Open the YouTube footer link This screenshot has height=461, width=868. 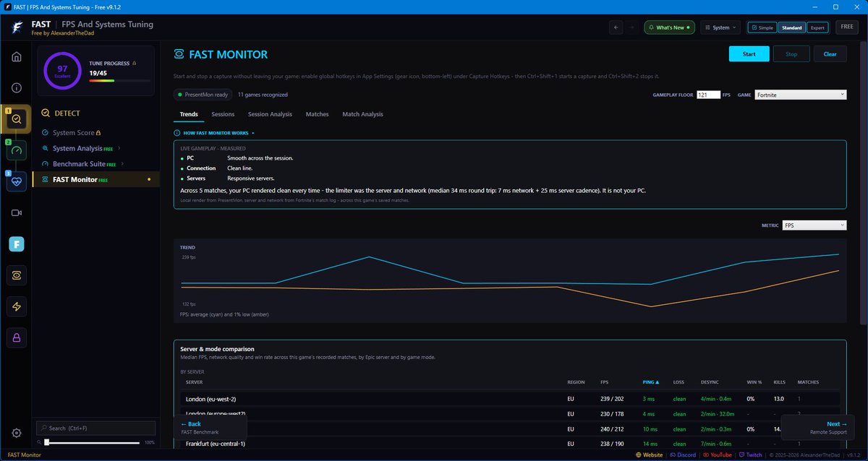[717, 455]
